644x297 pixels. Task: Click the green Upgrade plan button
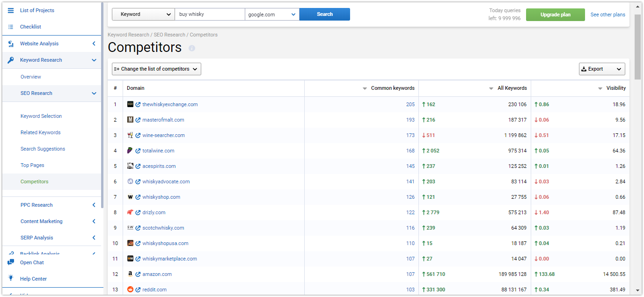(x=556, y=14)
